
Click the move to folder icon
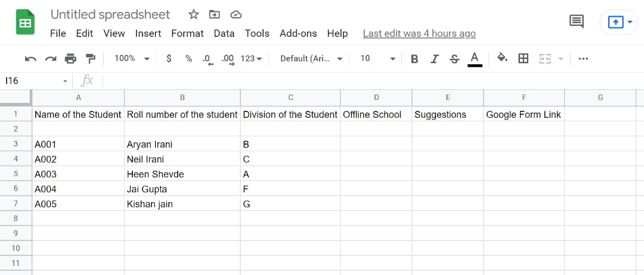pos(215,15)
